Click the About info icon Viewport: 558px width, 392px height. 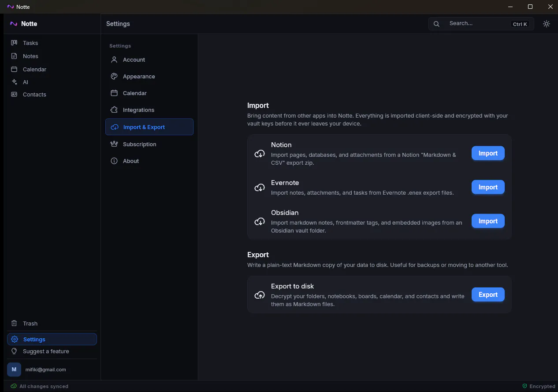114,161
